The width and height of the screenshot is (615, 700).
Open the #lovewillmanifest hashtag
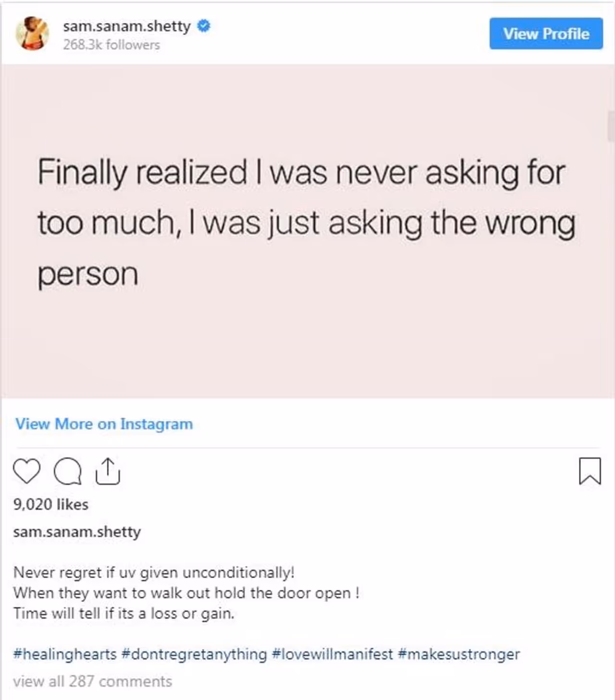(332, 654)
